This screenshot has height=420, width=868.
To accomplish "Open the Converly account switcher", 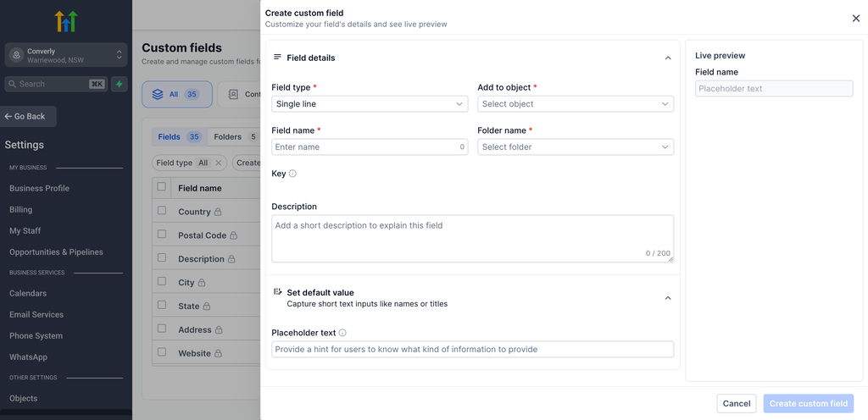I will tap(66, 55).
